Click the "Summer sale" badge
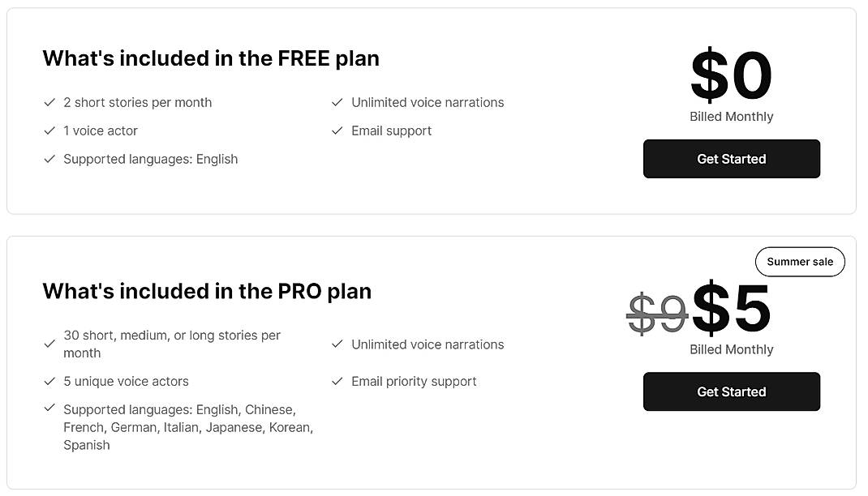The height and width of the screenshot is (496, 868). click(800, 261)
